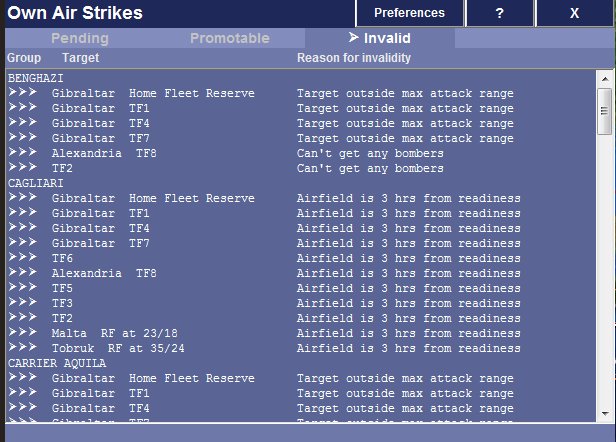616x442 pixels.
Task: Click arrows icon next to Cagliari TF6 row
Action: (x=22, y=258)
